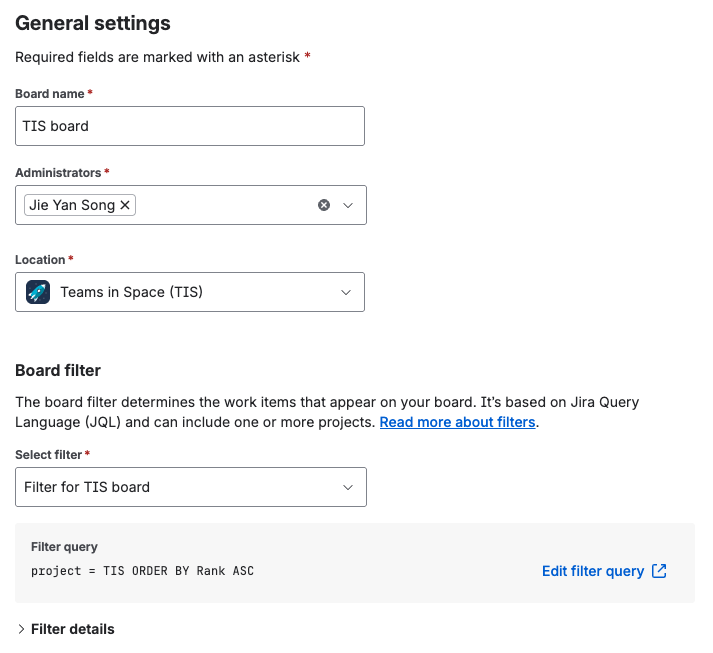Open the Administrators dropdown chevron
This screenshot has width=713, height=653.
pyautogui.click(x=348, y=205)
